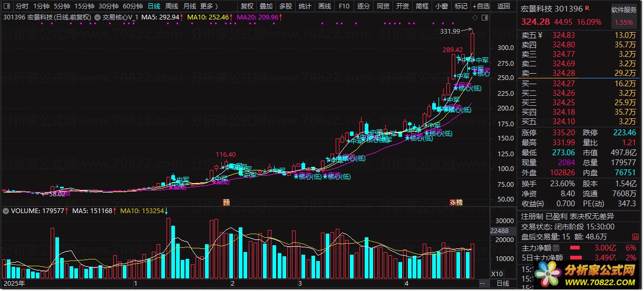Select the 60分钟 period tab

pyautogui.click(x=133, y=6)
